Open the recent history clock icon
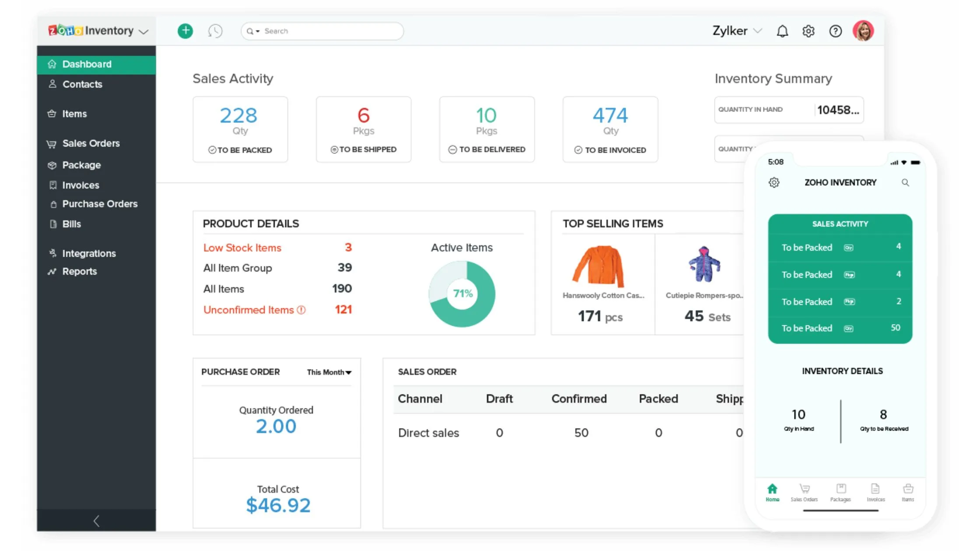The width and height of the screenshot is (980, 551). point(215,31)
